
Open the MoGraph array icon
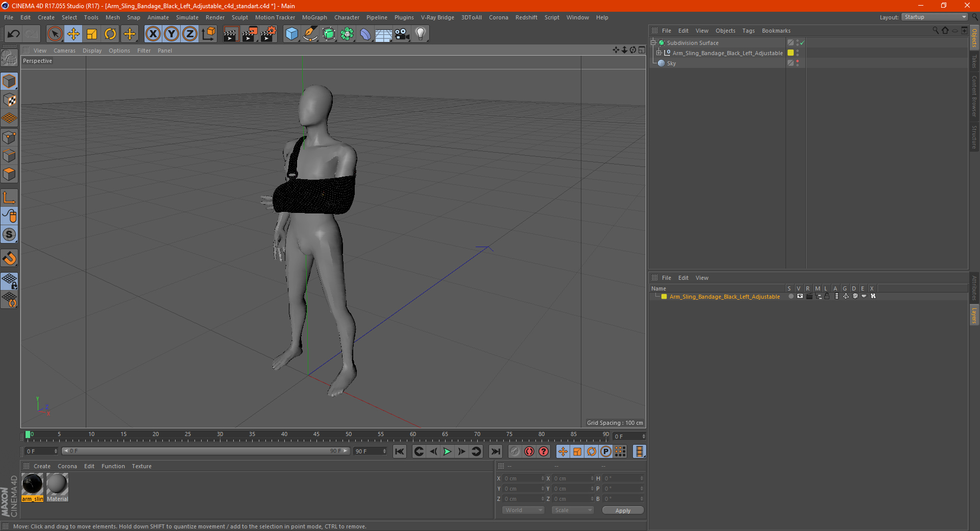347,34
